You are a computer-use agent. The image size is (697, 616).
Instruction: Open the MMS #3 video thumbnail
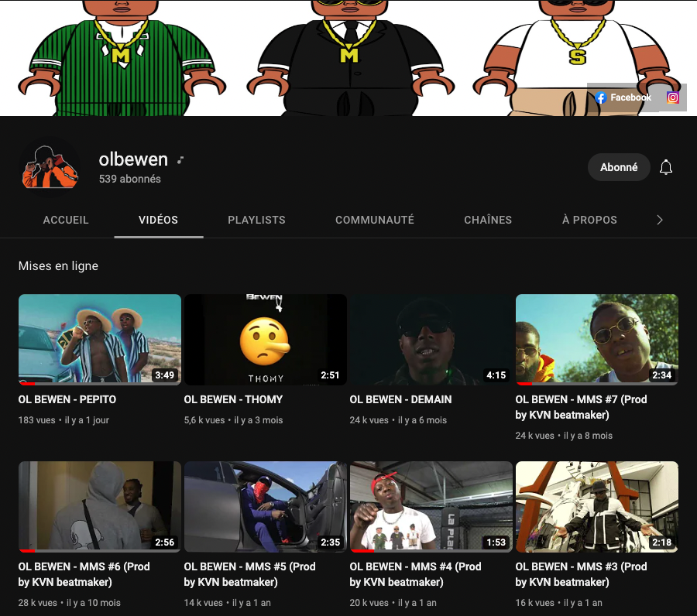click(x=596, y=506)
